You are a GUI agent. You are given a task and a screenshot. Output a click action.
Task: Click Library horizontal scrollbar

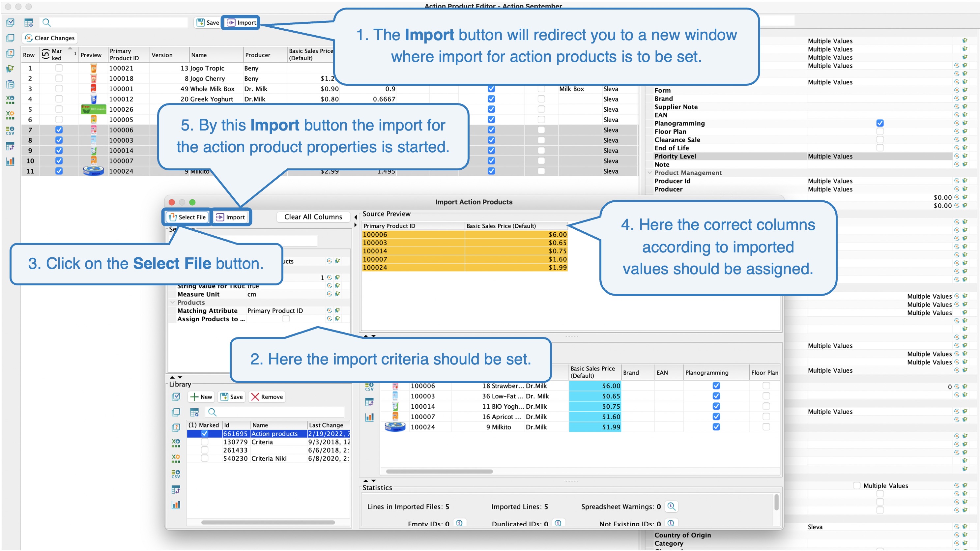268,522
